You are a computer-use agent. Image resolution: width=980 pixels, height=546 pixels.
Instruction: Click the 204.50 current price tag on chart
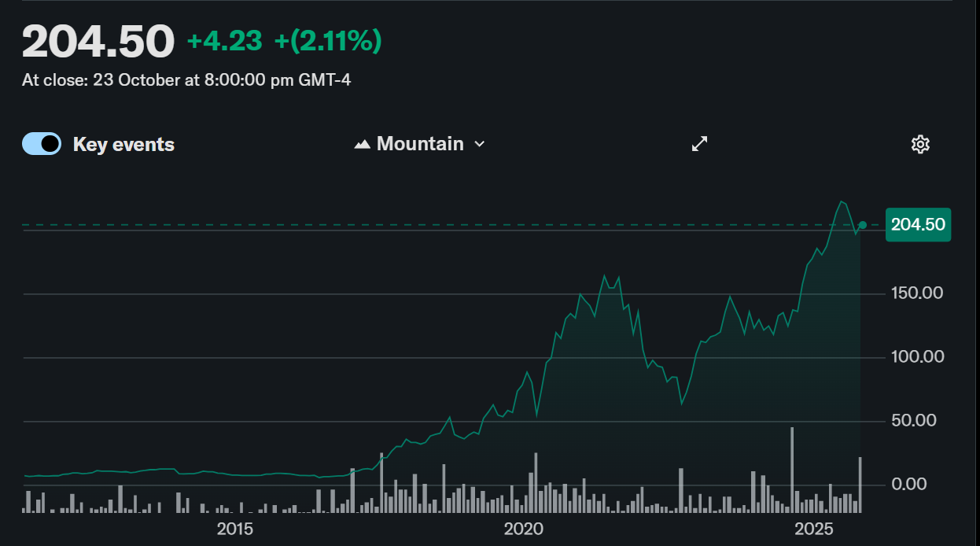pos(918,225)
